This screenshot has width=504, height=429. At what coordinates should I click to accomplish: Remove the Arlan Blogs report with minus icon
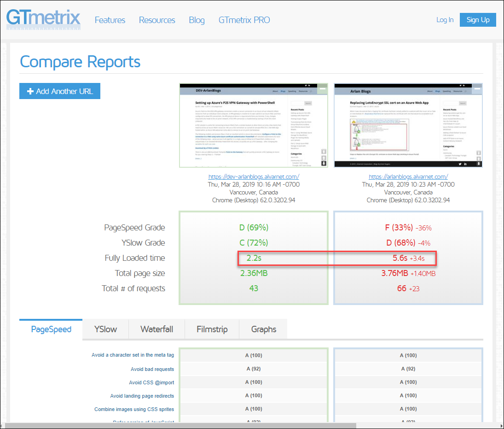pos(477,89)
